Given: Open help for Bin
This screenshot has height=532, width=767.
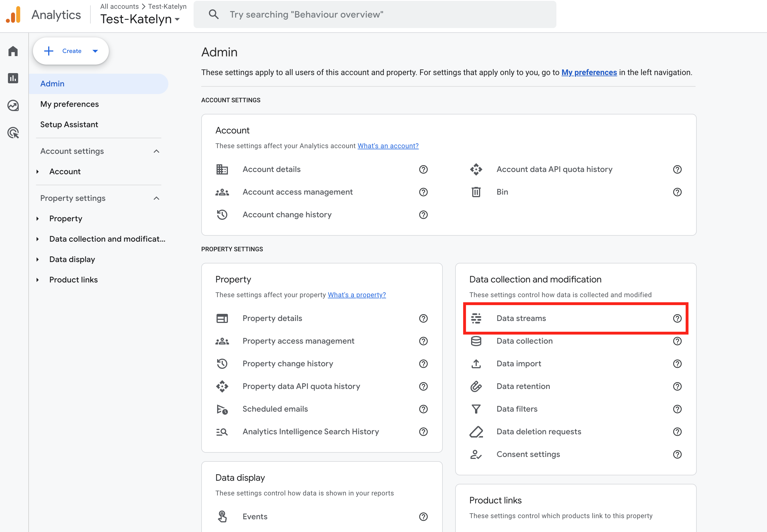Looking at the screenshot, I should pyautogui.click(x=677, y=192).
